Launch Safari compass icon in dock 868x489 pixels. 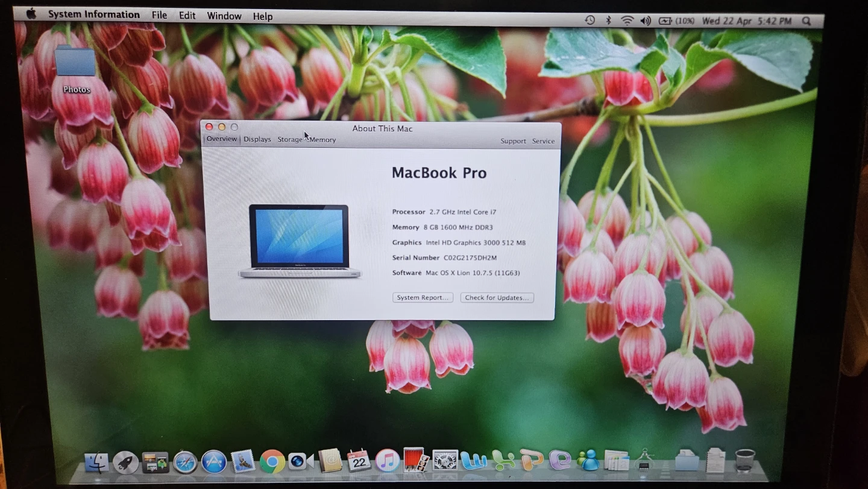click(185, 462)
